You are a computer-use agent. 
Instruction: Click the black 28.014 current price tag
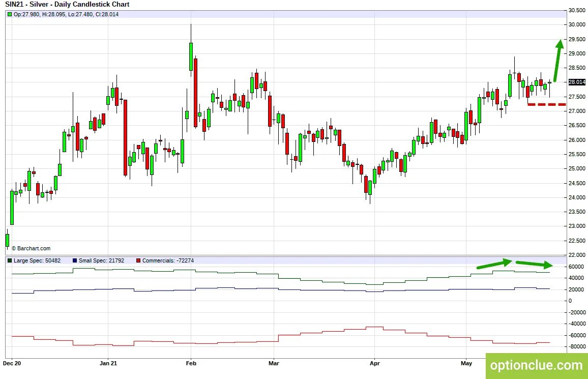coord(577,82)
